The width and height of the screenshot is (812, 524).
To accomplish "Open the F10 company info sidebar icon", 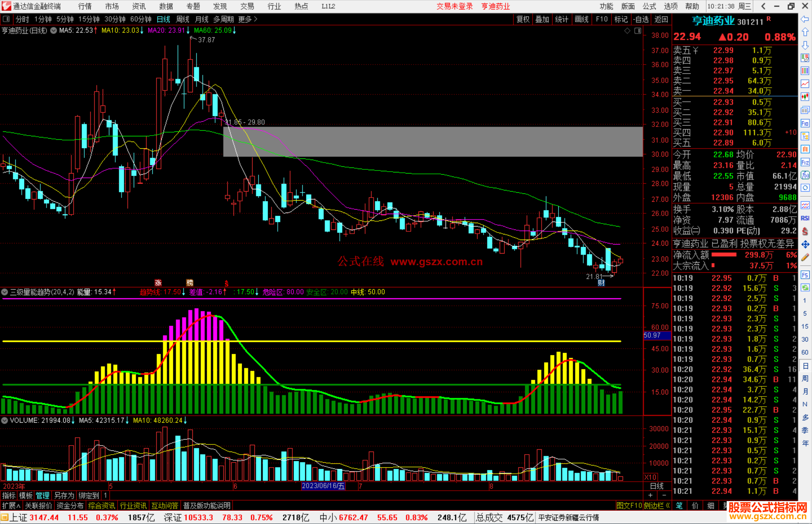I will click(805, 123).
